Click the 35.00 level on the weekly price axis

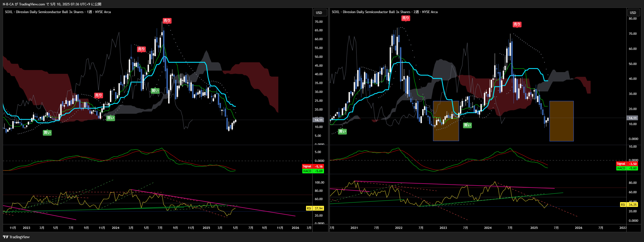(319, 83)
